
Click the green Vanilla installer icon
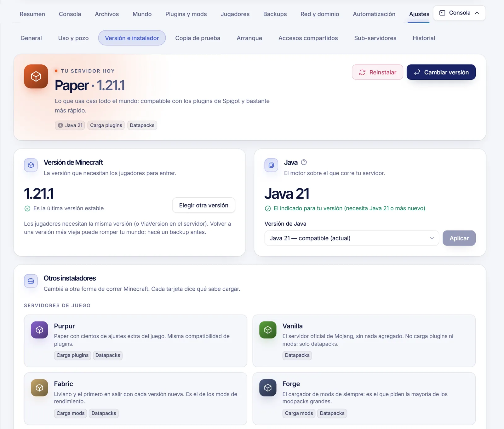[x=268, y=330]
